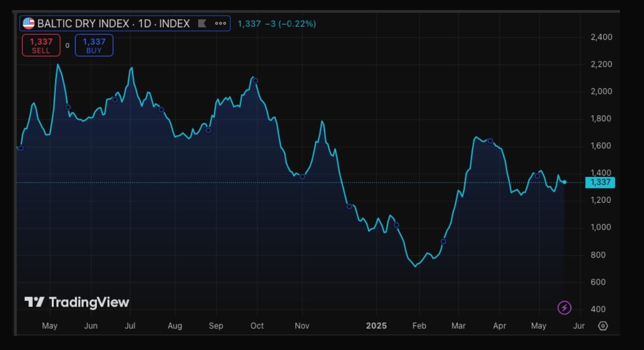
Task: Click the highlighted 1,337 price tag on the price axis
Action: pos(600,183)
